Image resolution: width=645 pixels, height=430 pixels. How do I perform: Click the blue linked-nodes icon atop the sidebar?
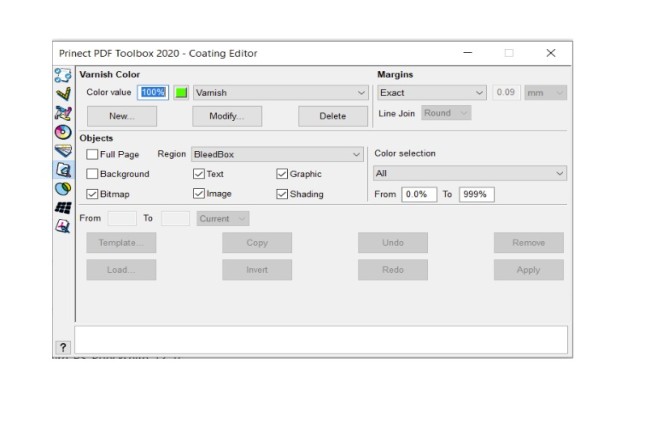click(x=63, y=76)
